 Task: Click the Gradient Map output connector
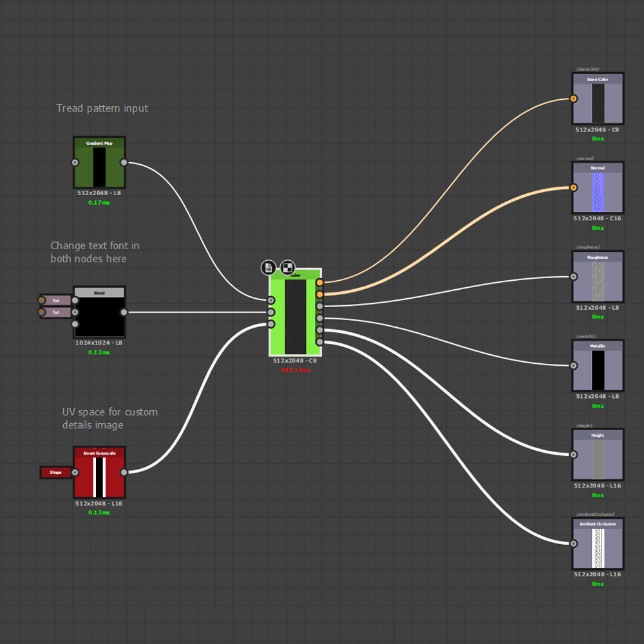tap(124, 162)
